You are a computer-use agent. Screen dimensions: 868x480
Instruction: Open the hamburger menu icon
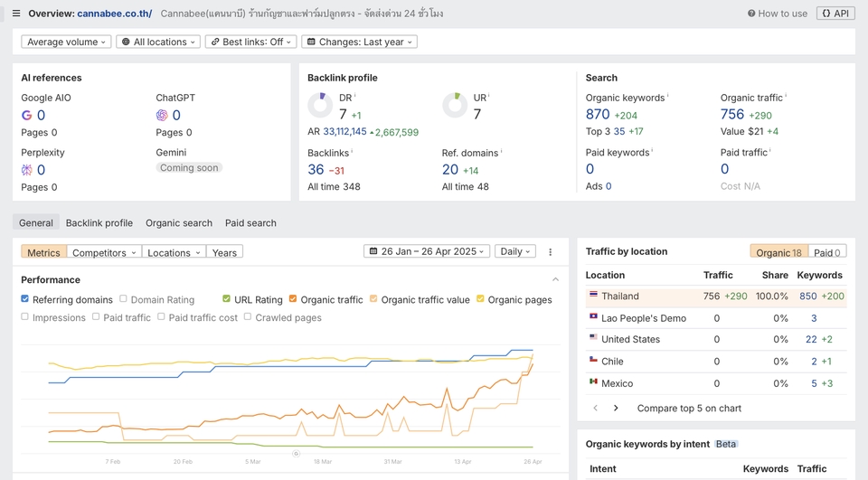click(16, 14)
